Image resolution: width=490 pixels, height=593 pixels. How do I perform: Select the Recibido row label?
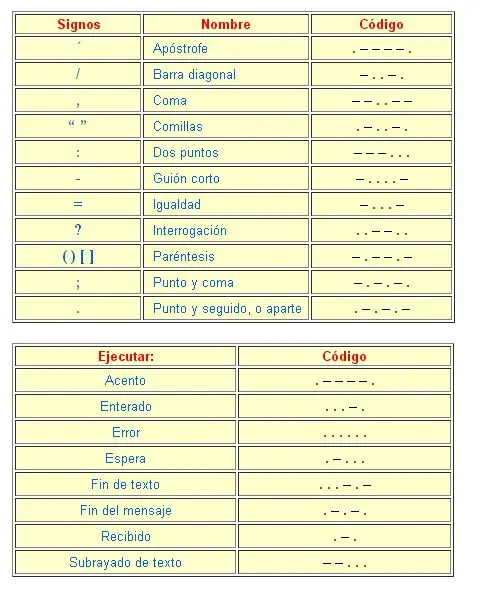click(126, 537)
